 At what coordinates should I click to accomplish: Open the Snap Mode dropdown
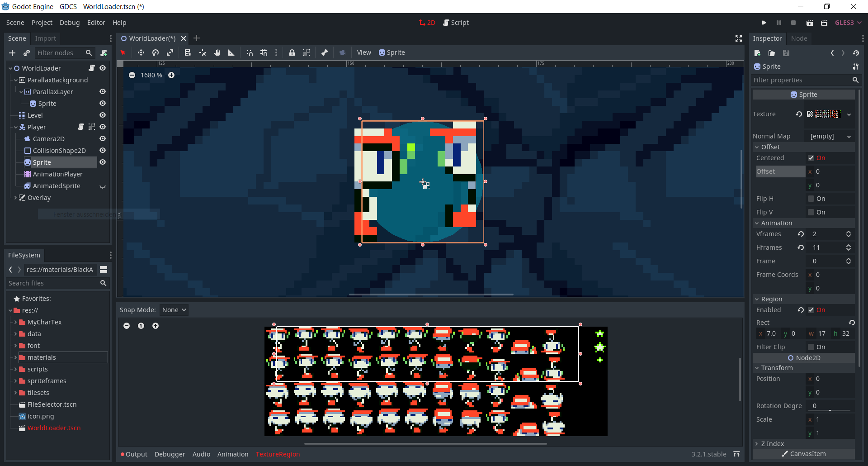174,309
